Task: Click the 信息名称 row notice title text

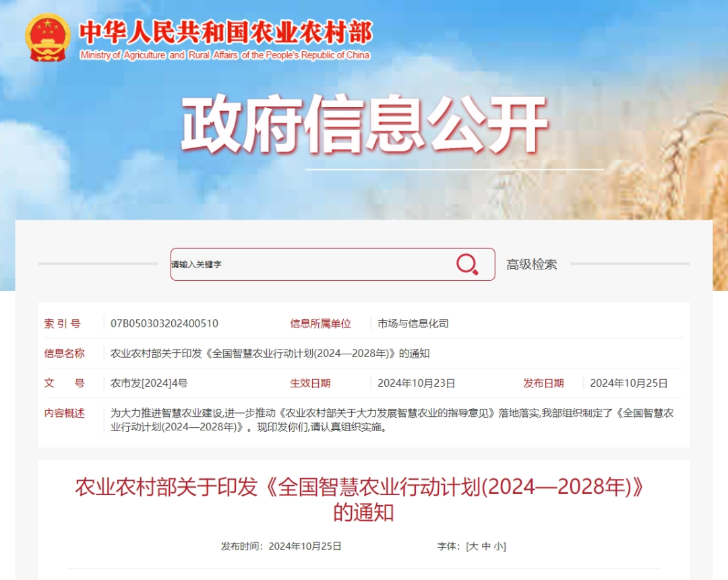Action: 270,353
